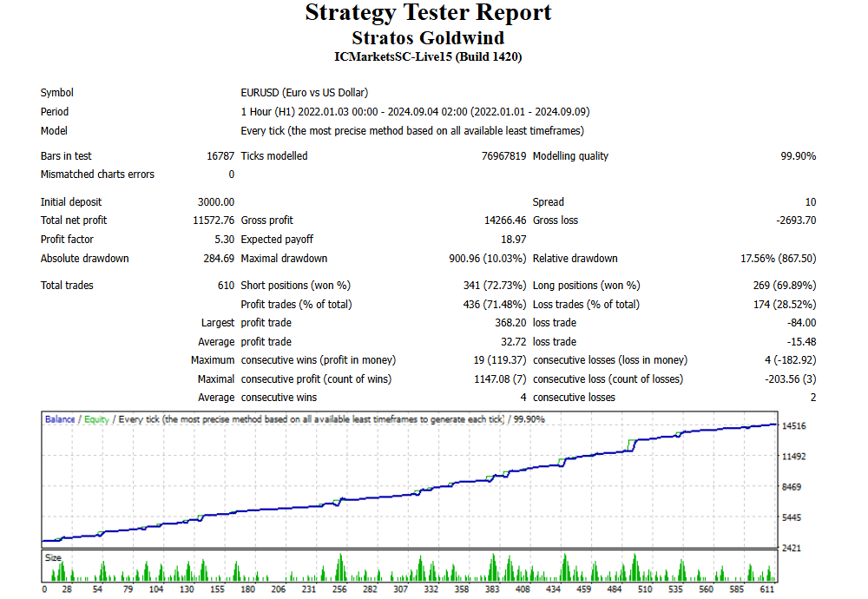Click the Gross profit value 14266.46

(505, 221)
